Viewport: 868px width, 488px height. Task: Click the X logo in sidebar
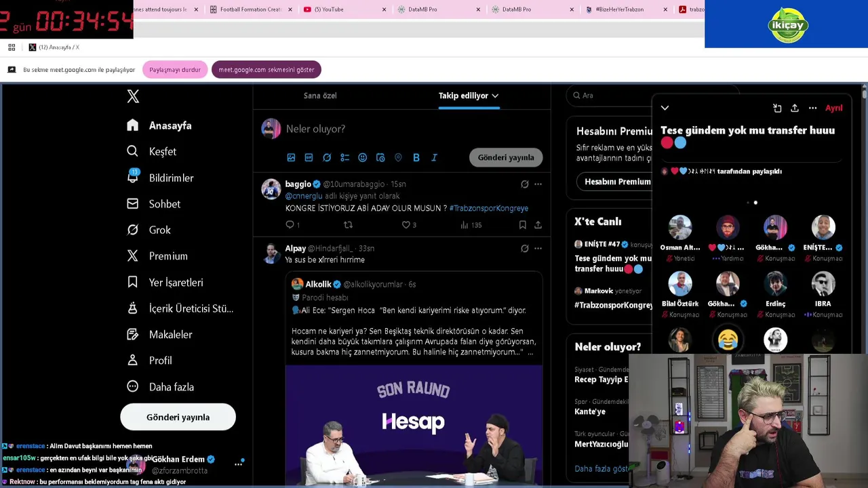point(133,96)
